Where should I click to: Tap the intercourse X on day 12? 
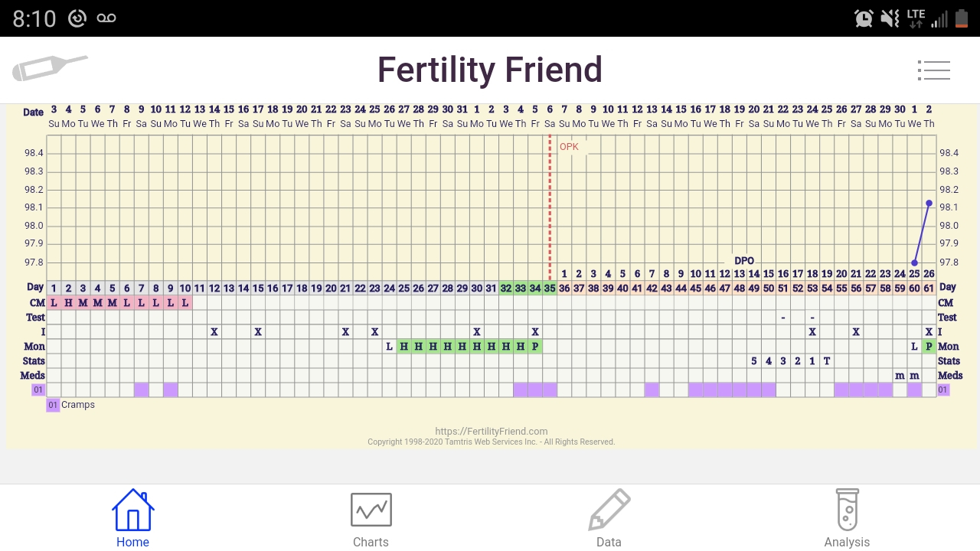(x=214, y=331)
